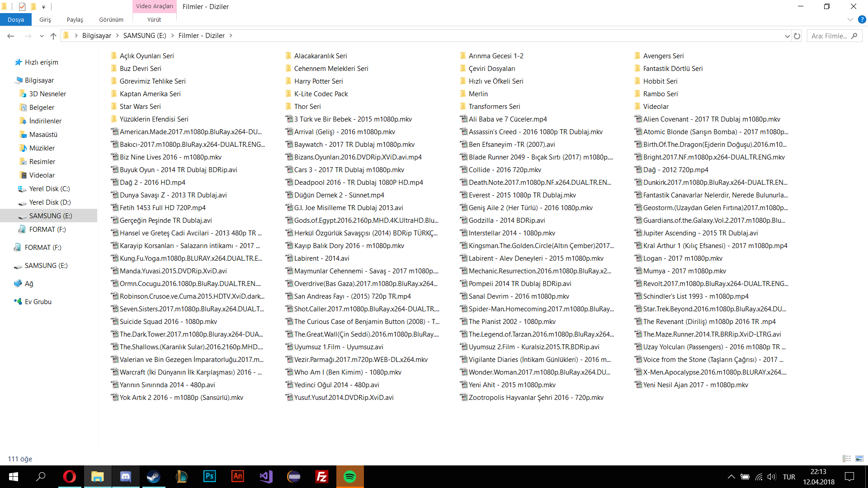Select Yeni Nesil Ajan 2017 file
The height and width of the screenshot is (488, 868).
tap(696, 385)
